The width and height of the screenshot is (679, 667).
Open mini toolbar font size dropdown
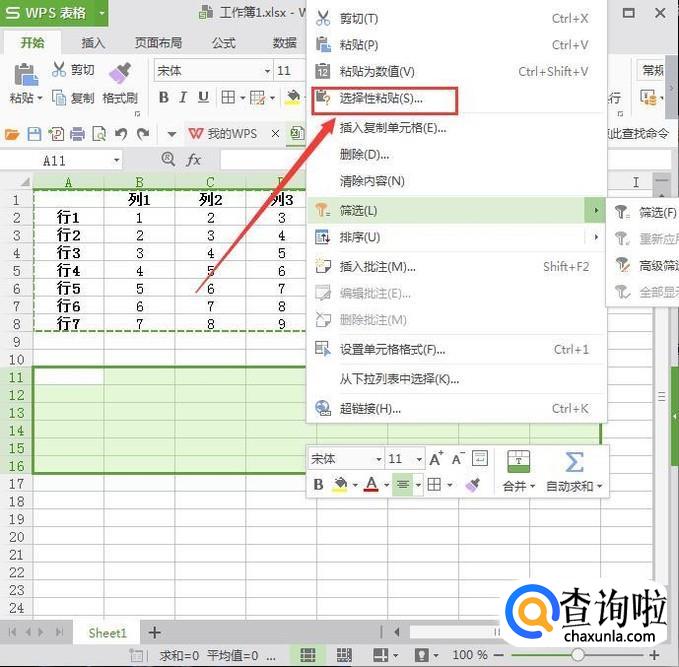(419, 459)
